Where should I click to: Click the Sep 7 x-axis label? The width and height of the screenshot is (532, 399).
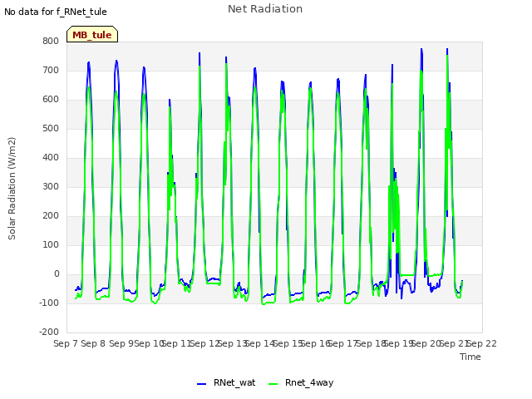[66, 343]
